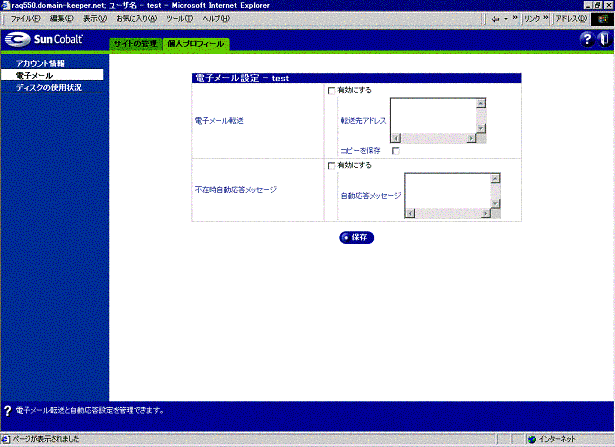The width and height of the screenshot is (615, 447).
Task: Click the アカウント情報 sidebar link
Action: pos(40,64)
